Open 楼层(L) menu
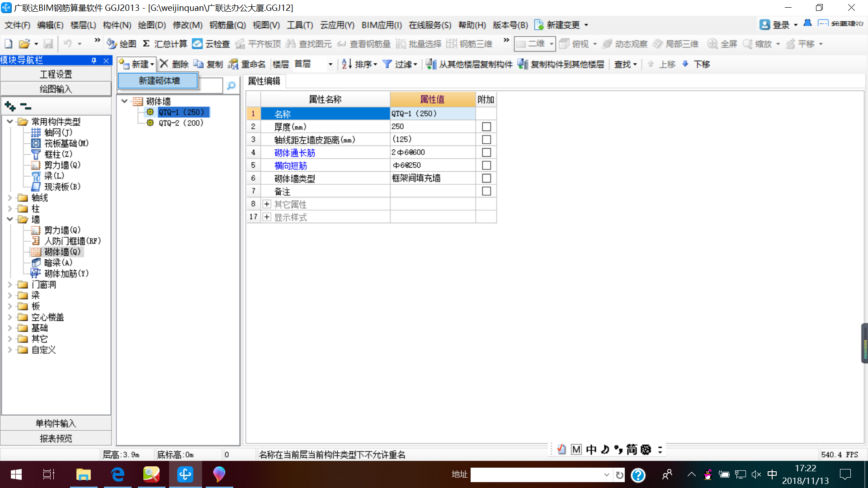Viewport: 868px width, 488px height. 83,25
